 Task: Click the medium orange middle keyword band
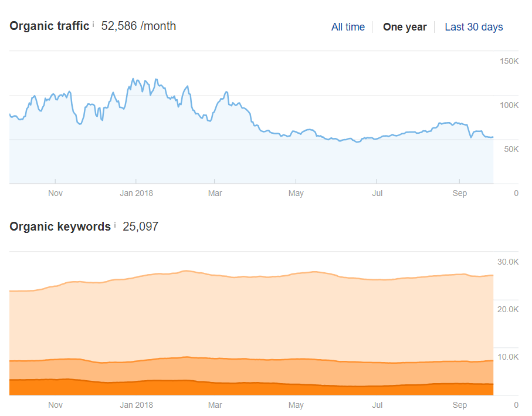[x=251, y=371]
